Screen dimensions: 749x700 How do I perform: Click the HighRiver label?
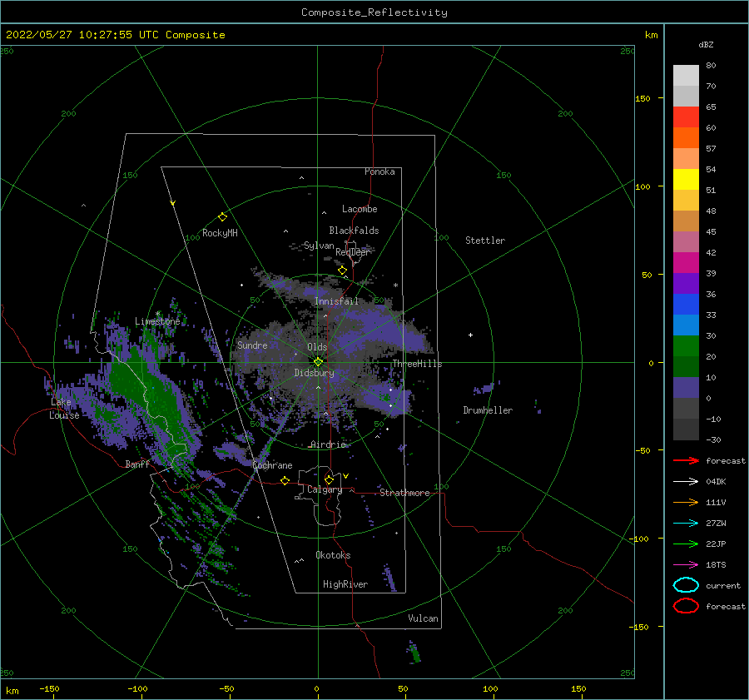click(345, 584)
